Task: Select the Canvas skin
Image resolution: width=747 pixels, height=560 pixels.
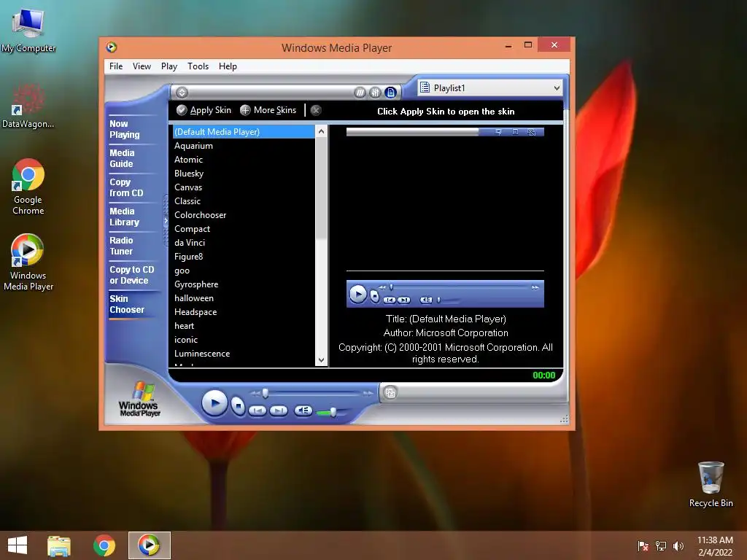Action: point(244,187)
